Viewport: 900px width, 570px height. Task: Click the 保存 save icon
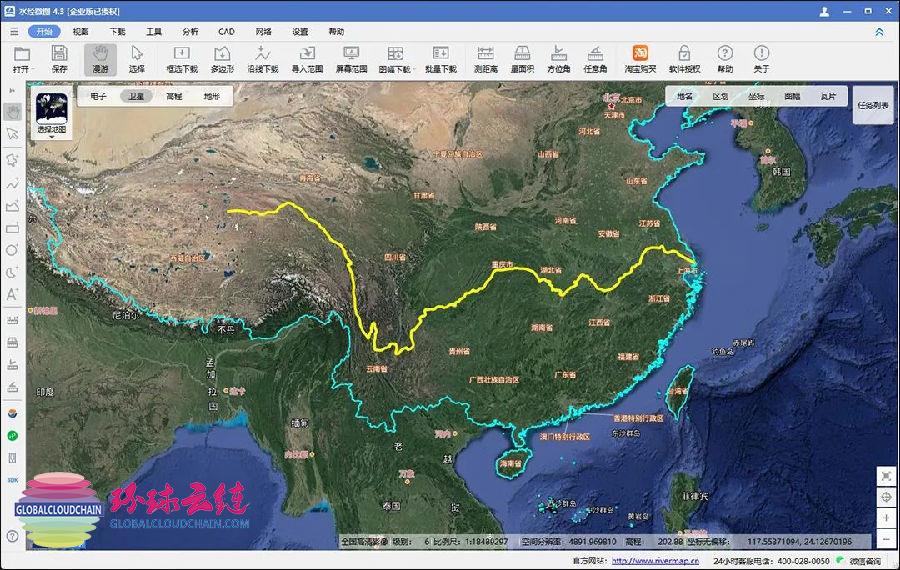[x=59, y=59]
